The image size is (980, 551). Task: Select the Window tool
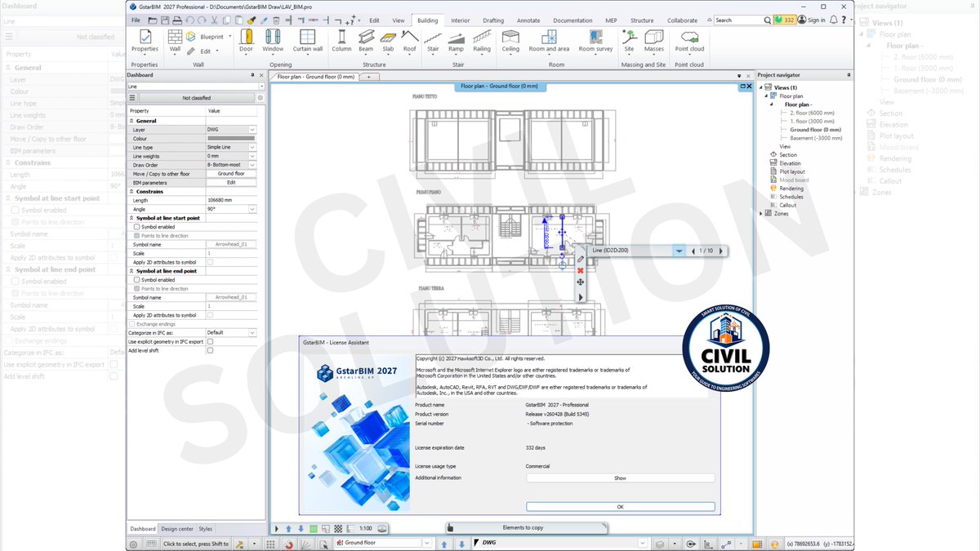pyautogui.click(x=274, y=41)
